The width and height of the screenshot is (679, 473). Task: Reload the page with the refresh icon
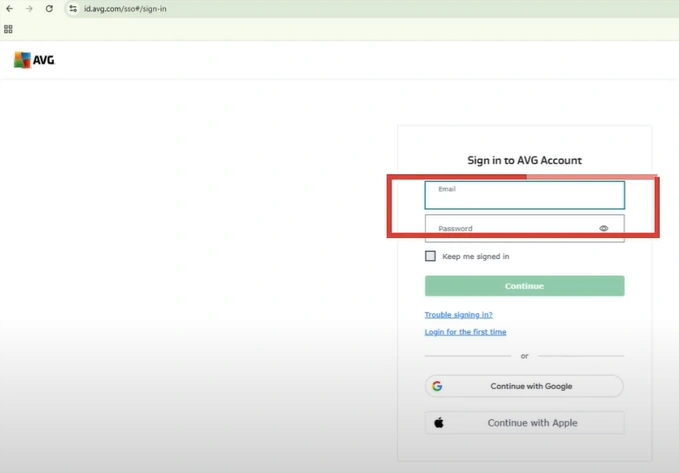tap(49, 9)
